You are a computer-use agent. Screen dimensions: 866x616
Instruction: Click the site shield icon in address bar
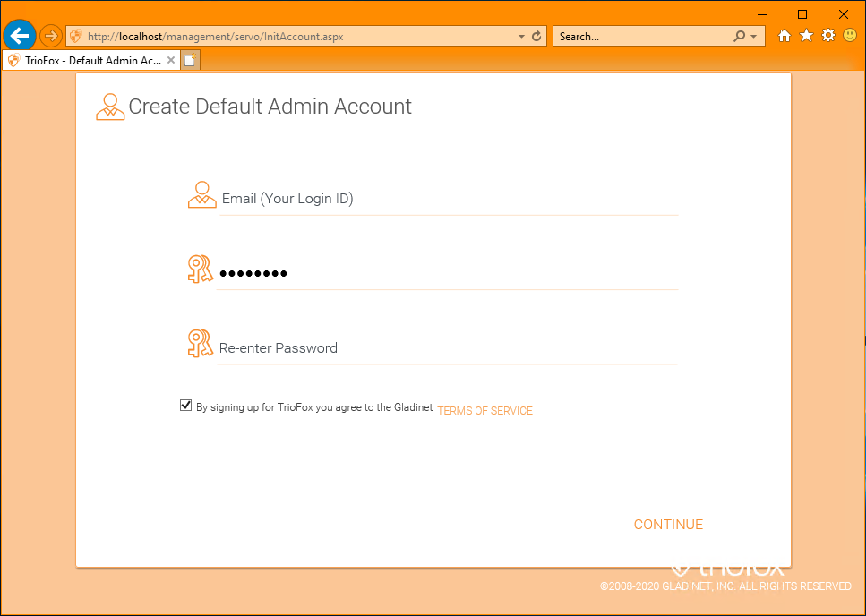76,37
